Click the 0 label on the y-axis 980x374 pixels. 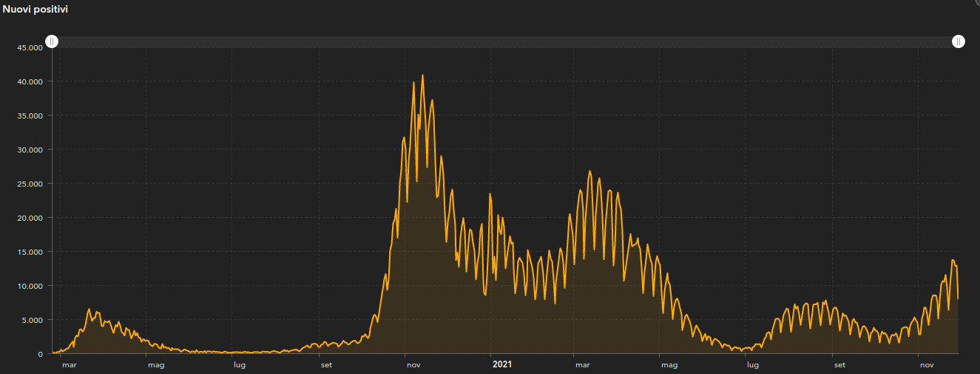point(41,354)
